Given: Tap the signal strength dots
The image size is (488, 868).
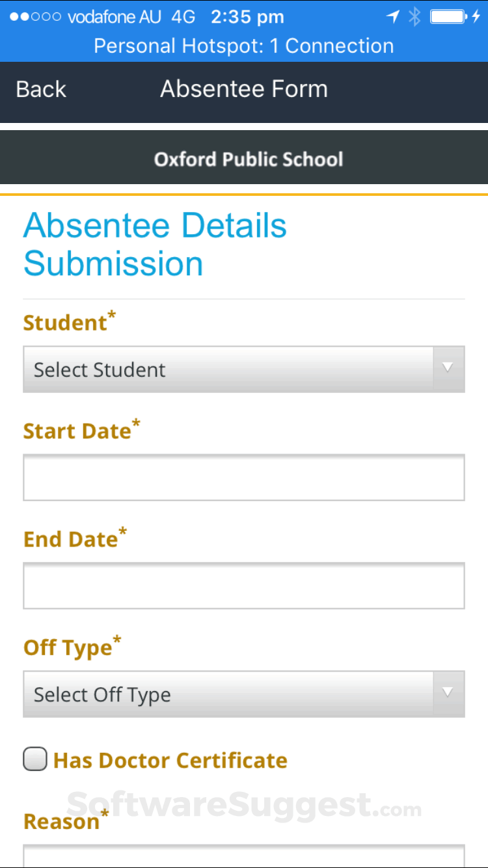Looking at the screenshot, I should tap(35, 17).
